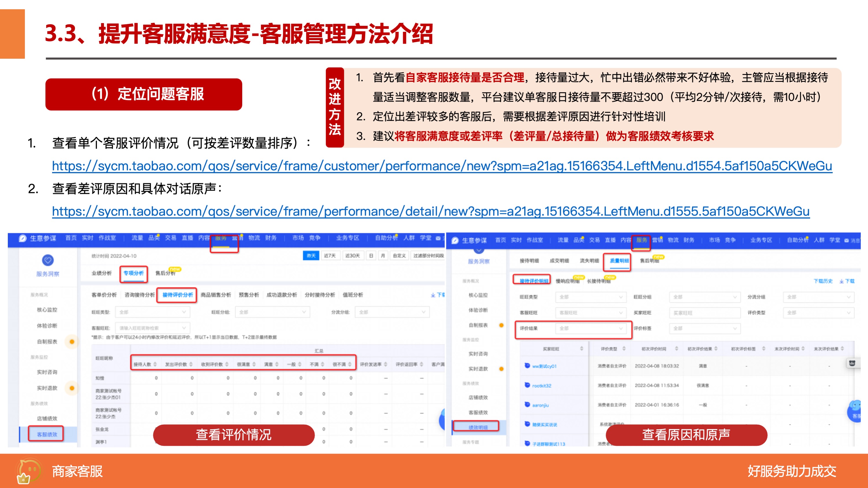Open 核心监控 in left screenshot sidebar
The height and width of the screenshot is (488, 868).
coord(47,310)
